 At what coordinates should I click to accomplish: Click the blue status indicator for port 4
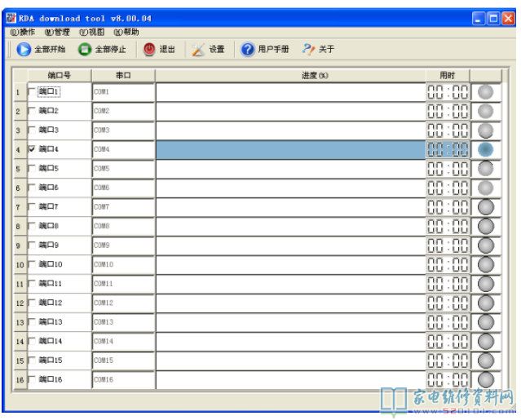point(485,149)
